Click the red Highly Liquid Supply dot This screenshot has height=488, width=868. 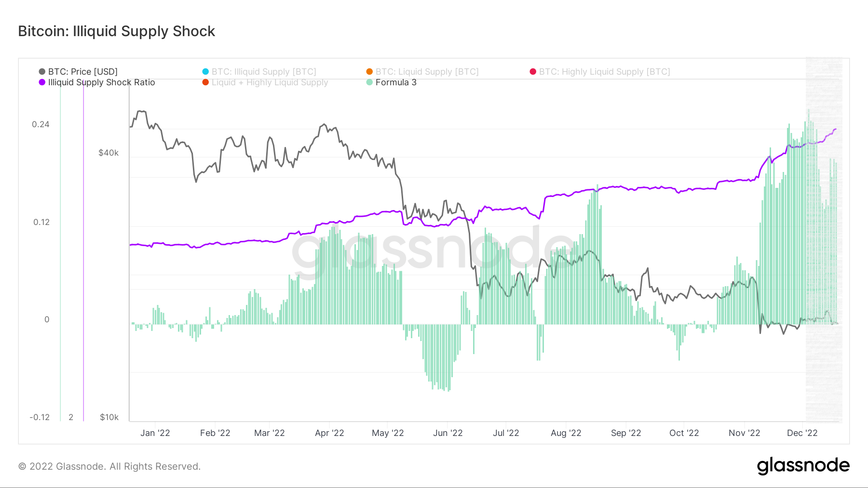(x=533, y=72)
